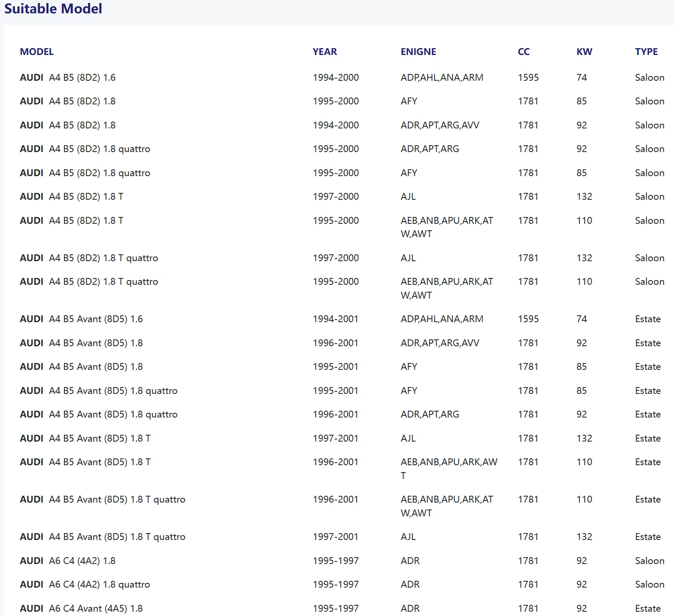Click AJL engine in the Avant 1.8 T quattro row

coord(408,537)
